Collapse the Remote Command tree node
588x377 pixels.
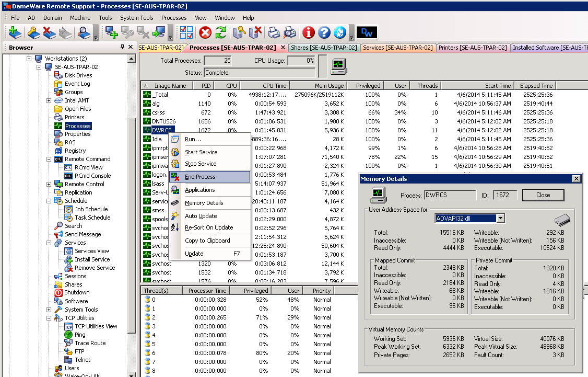click(49, 159)
